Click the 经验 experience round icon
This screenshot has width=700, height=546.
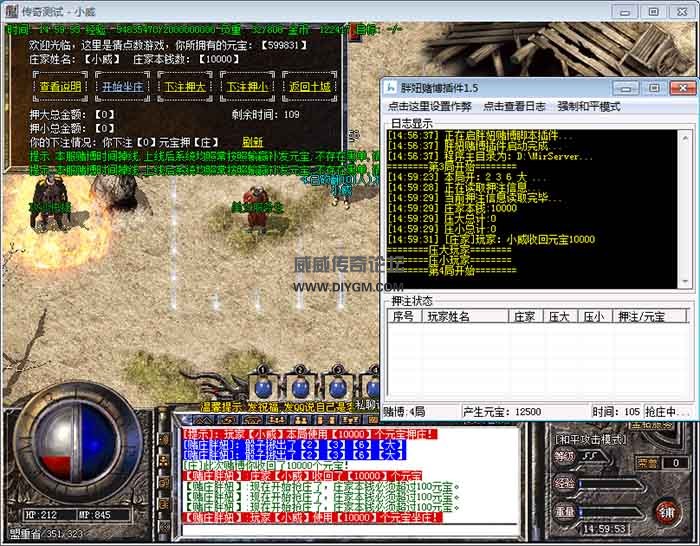pyautogui.click(x=564, y=484)
